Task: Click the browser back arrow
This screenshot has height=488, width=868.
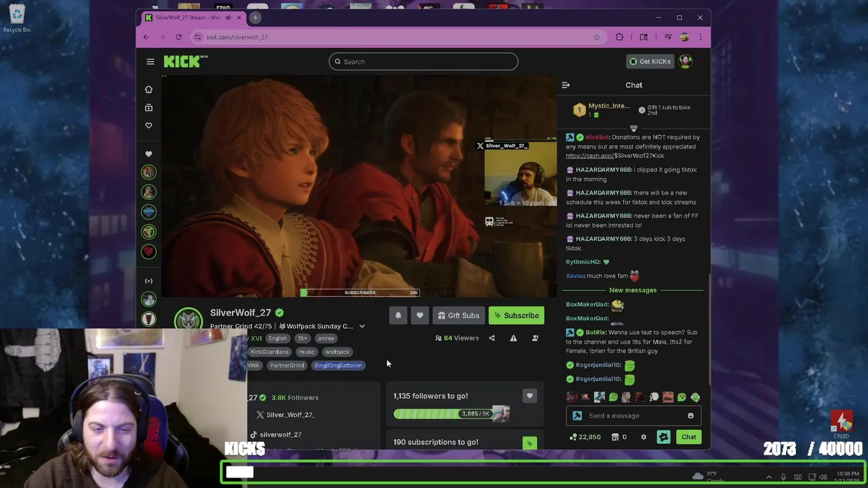Action: [146, 37]
